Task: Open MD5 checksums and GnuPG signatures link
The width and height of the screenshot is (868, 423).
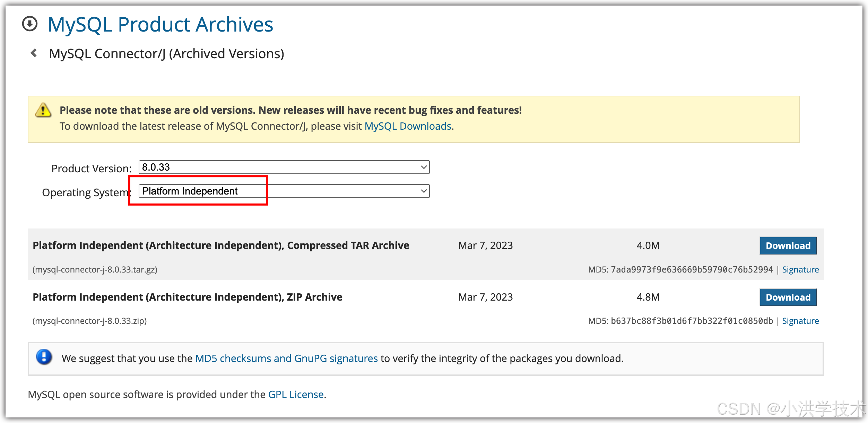Action: (x=286, y=358)
